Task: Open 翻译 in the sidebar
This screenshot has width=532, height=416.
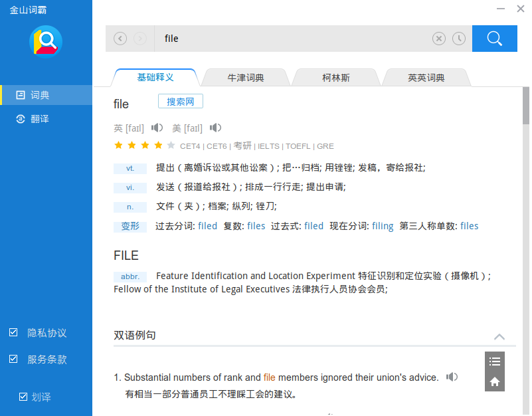Action: click(x=46, y=119)
